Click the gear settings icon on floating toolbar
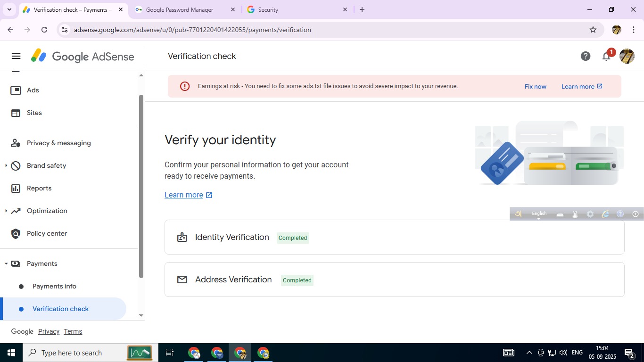The image size is (644, 362). click(x=590, y=214)
